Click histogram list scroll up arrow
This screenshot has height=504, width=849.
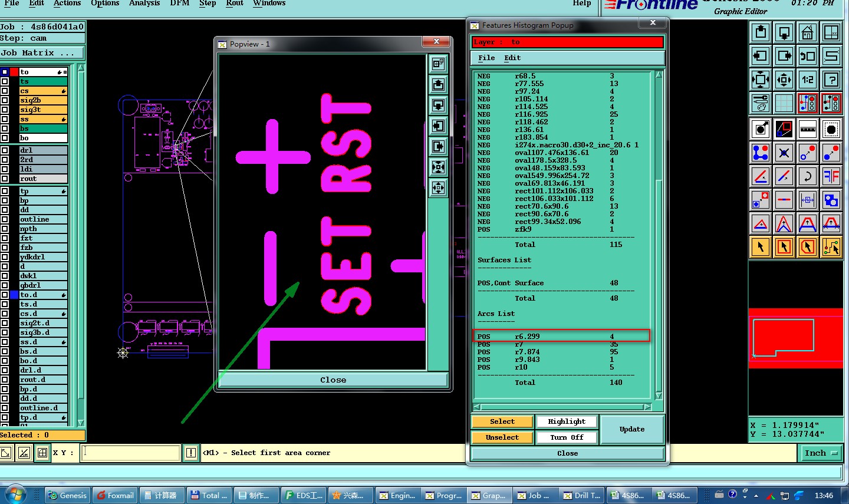pyautogui.click(x=659, y=75)
